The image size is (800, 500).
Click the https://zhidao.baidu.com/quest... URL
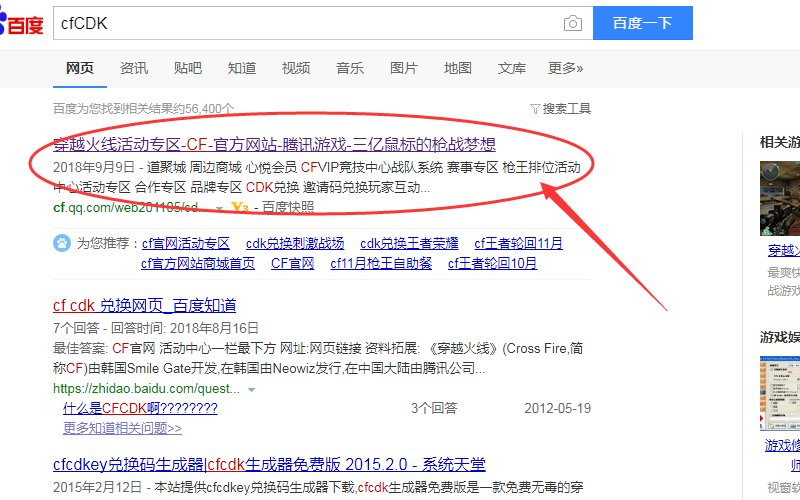click(146, 389)
